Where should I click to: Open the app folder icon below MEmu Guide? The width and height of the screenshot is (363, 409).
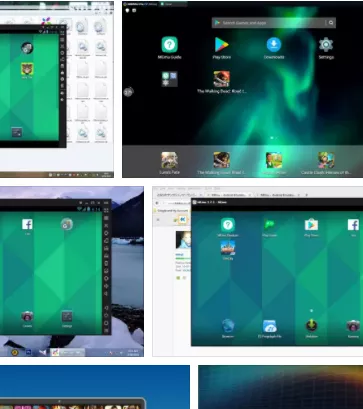pyautogui.click(x=169, y=79)
